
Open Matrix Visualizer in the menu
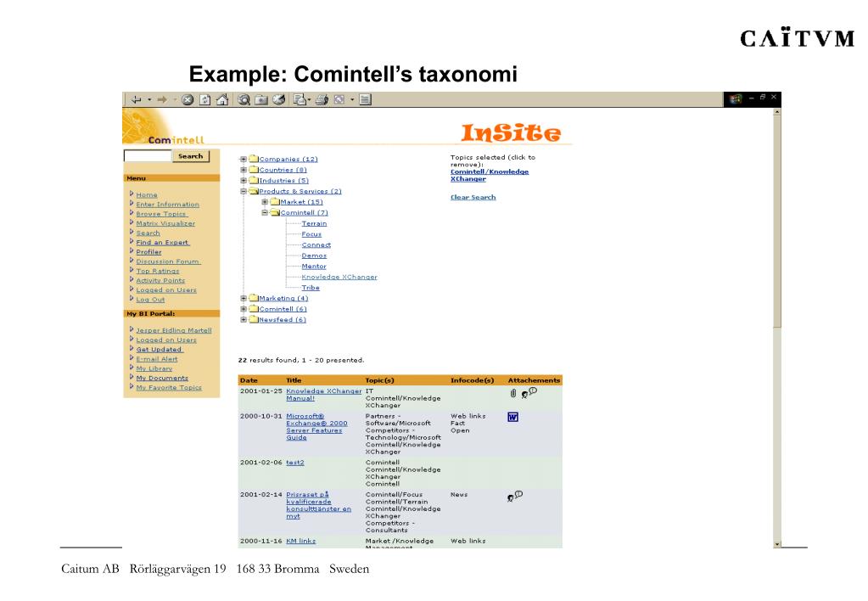click(165, 223)
